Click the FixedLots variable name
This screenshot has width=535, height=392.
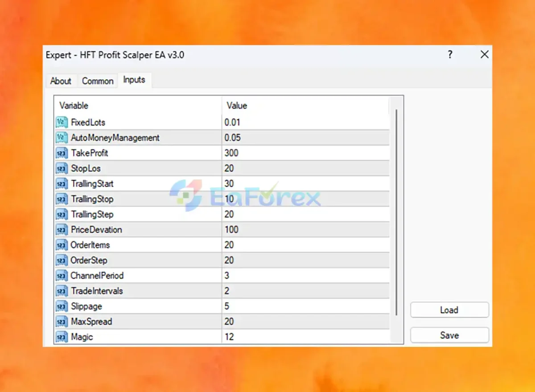88,122
